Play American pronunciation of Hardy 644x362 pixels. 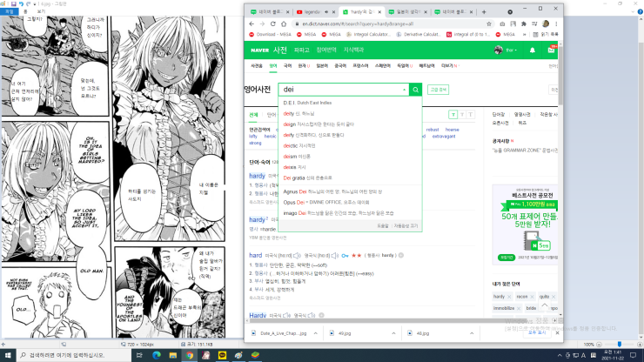pos(286,316)
